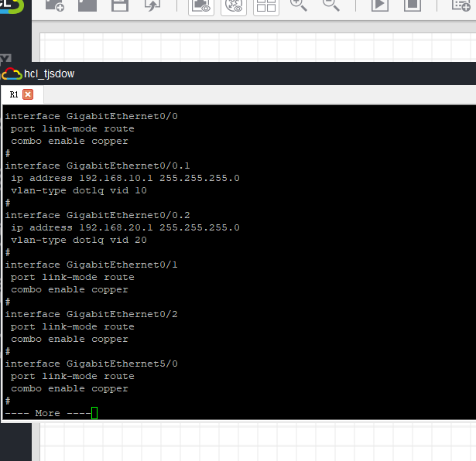The image size is (476, 461).
Task: Click the line "ip address 192.168.20.1 255.255.255.0"
Action: coord(125,227)
